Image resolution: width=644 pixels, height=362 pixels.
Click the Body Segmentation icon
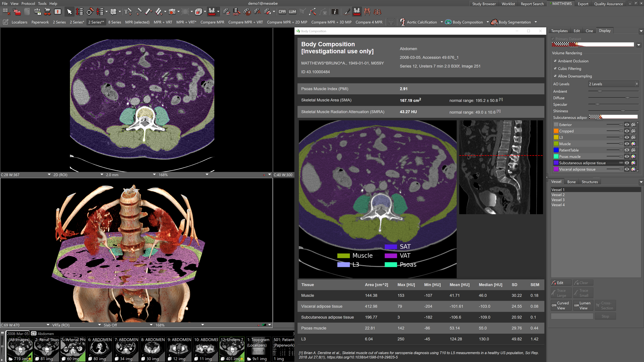(x=494, y=22)
